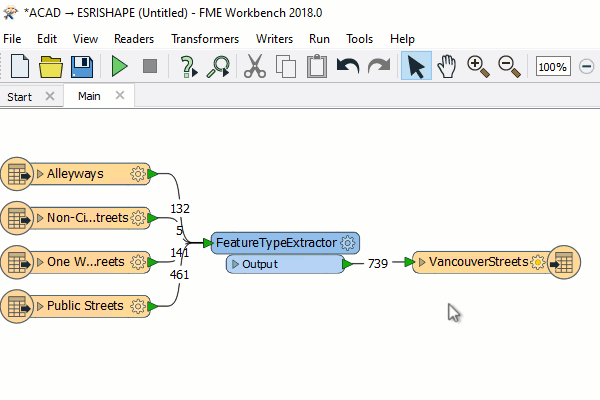Viewport: 600px width, 400px height.
Task: Click VancouverStreets green input port
Action: (x=409, y=262)
